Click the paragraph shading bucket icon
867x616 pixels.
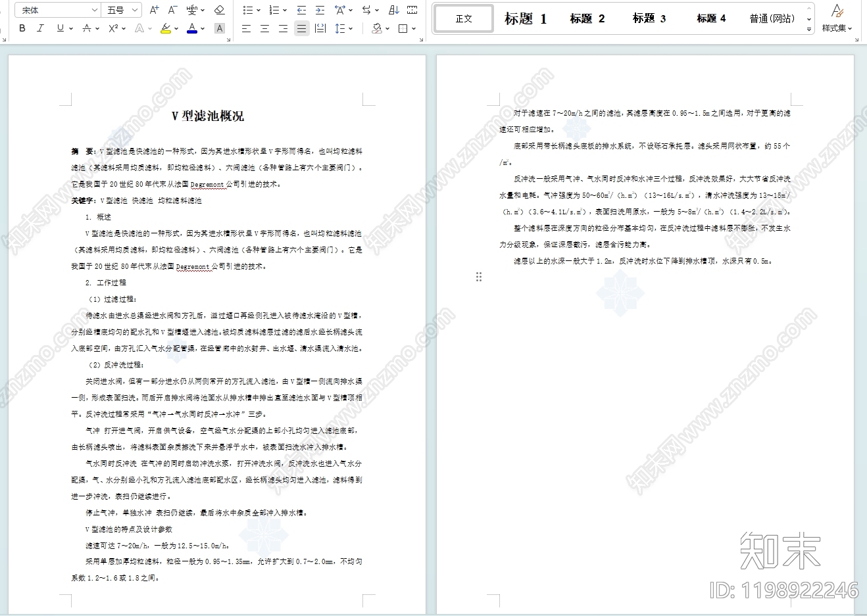click(377, 28)
